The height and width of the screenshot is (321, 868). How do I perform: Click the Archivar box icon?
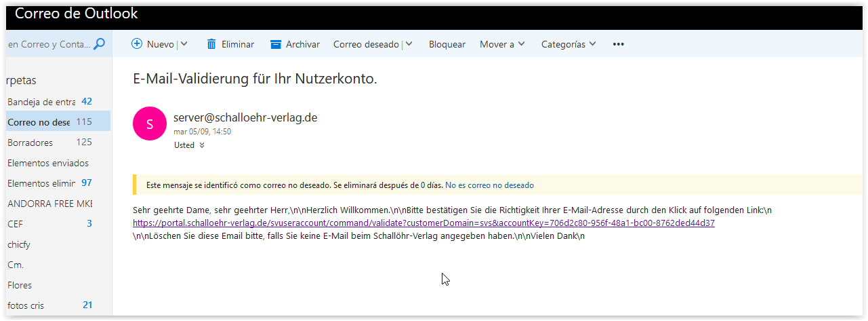click(x=275, y=44)
